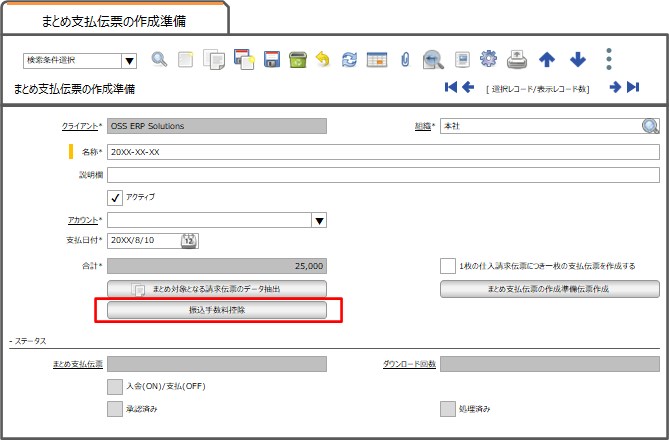The image size is (669, 440).
Task: Jump to first record navigation arrow
Action: (451, 87)
